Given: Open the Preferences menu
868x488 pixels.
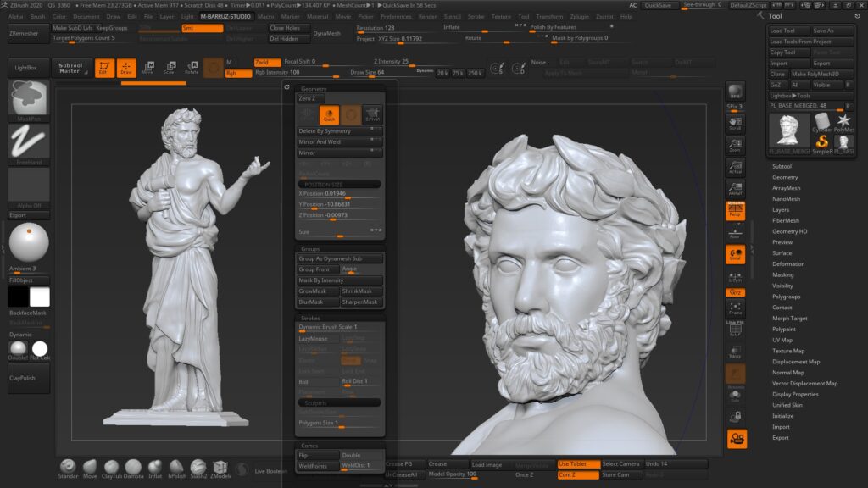Looking at the screenshot, I should (x=397, y=15).
